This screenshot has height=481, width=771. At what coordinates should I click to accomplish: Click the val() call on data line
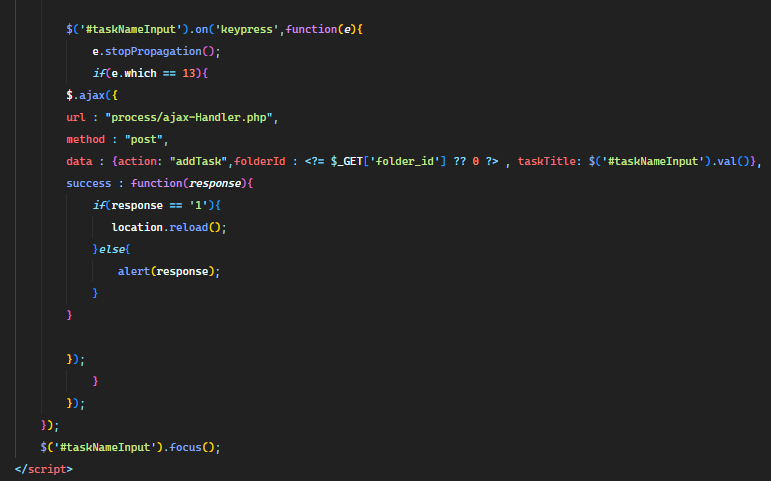click(732, 161)
